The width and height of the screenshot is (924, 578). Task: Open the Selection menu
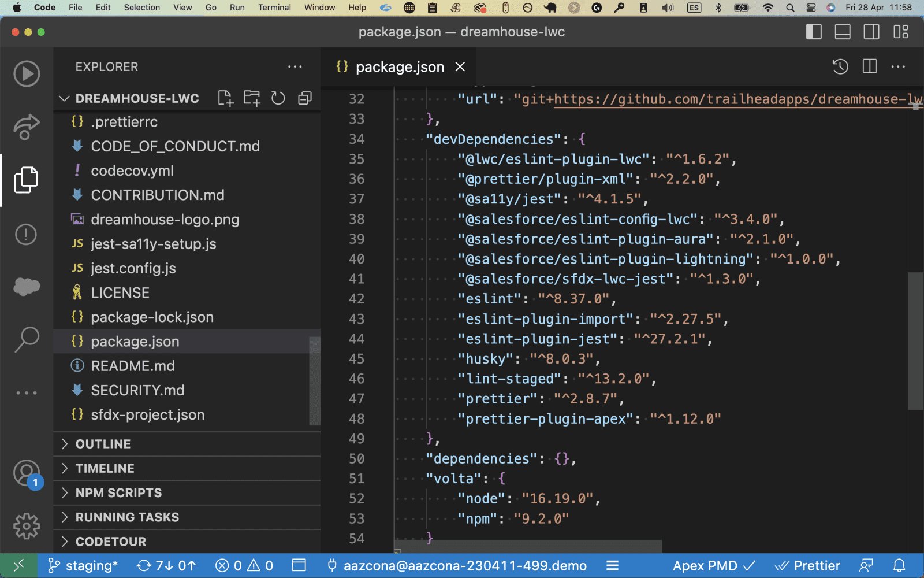coord(141,8)
